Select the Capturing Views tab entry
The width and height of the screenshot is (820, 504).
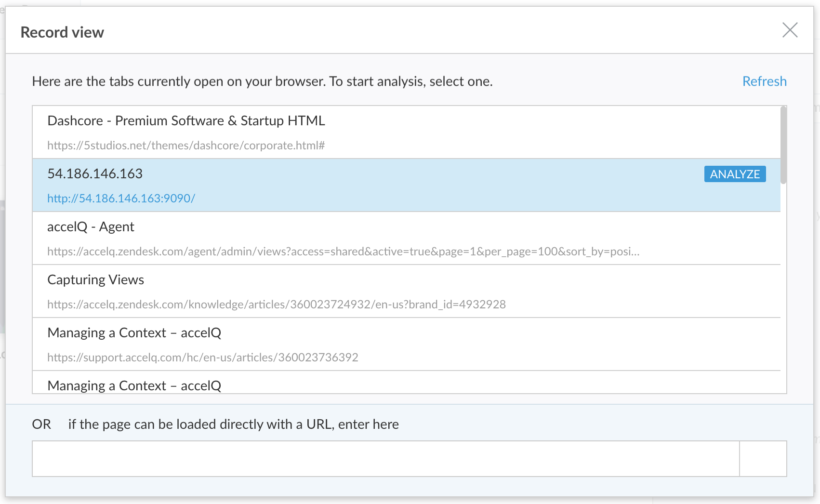tap(406, 291)
